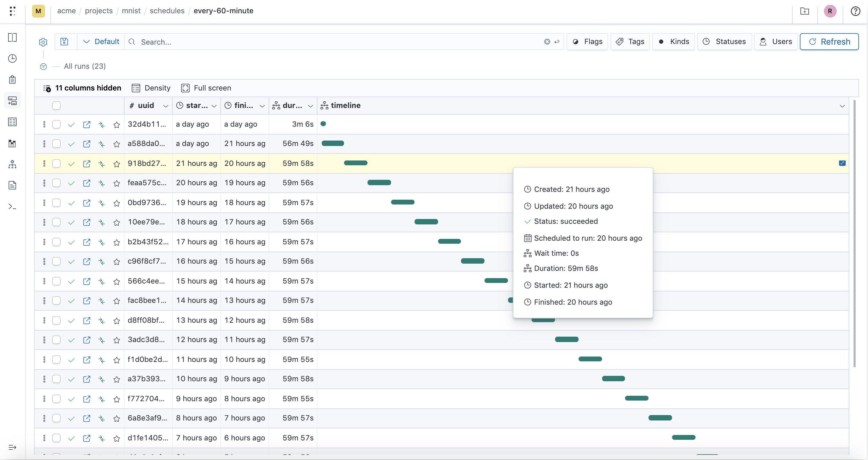This screenshot has width=868, height=460.
Task: Open the uuid column dropdown arrow
Action: [x=166, y=106]
